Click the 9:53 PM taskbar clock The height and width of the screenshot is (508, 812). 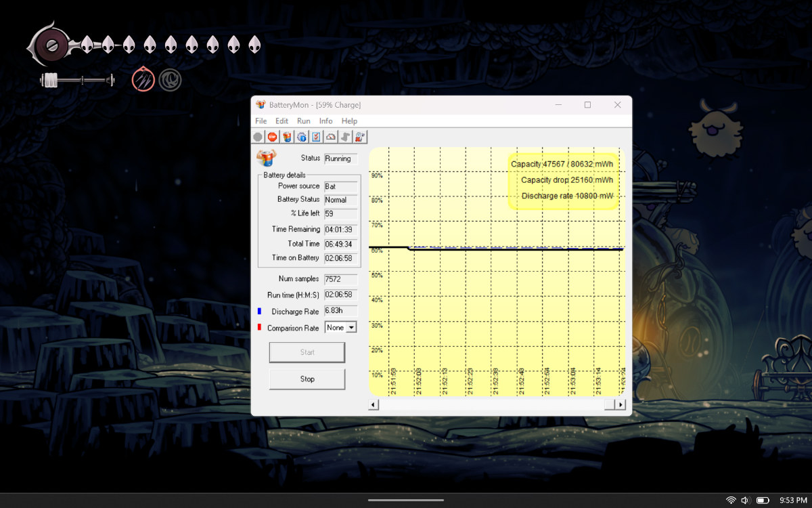(x=793, y=500)
